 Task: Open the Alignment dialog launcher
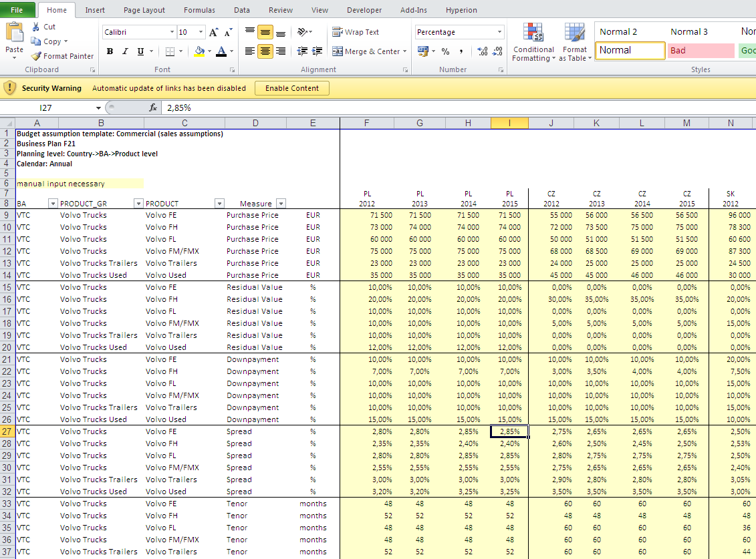coord(406,70)
